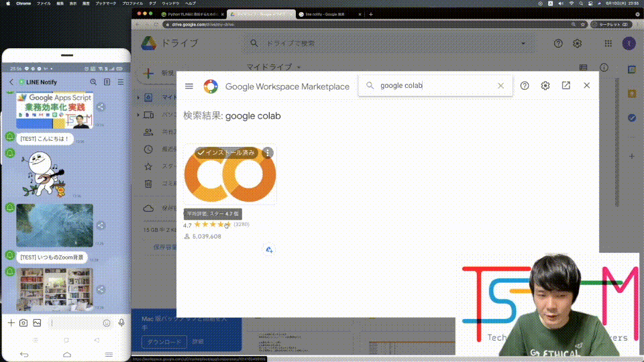Open the camera in LINE input bar
The width and height of the screenshot is (644, 362).
point(23,323)
